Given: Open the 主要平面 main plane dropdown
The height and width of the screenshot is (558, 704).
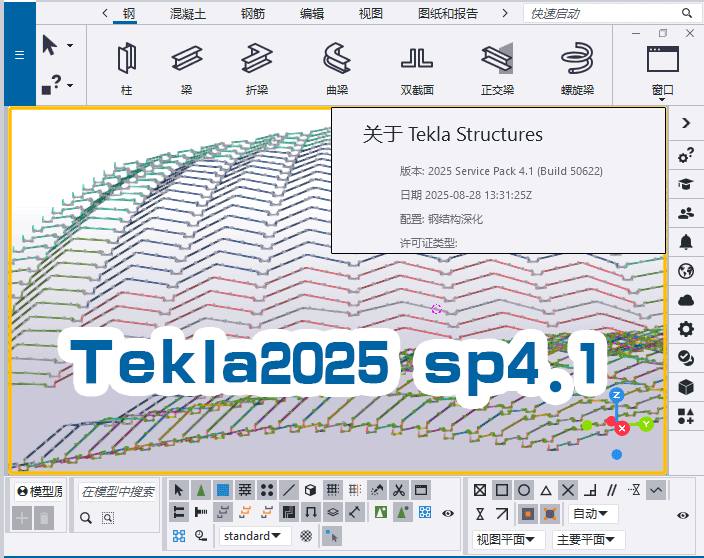Looking at the screenshot, I should pyautogui.click(x=588, y=539).
